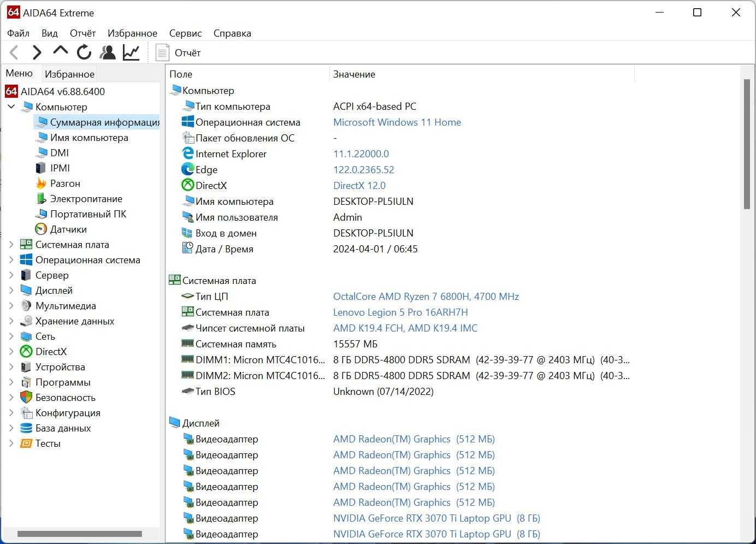
Task: Select the DESKTOP-PL5IULN computer name value
Action: pos(373,202)
